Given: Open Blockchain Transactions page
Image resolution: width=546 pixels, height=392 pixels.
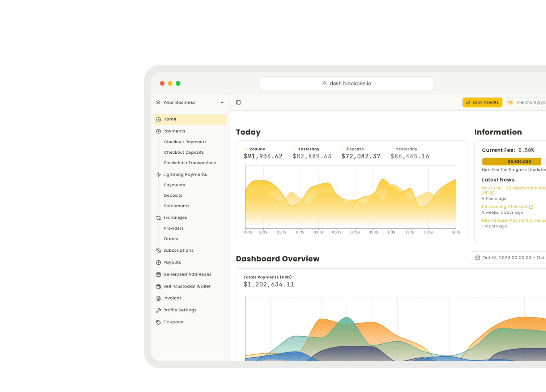Looking at the screenshot, I should [x=190, y=163].
